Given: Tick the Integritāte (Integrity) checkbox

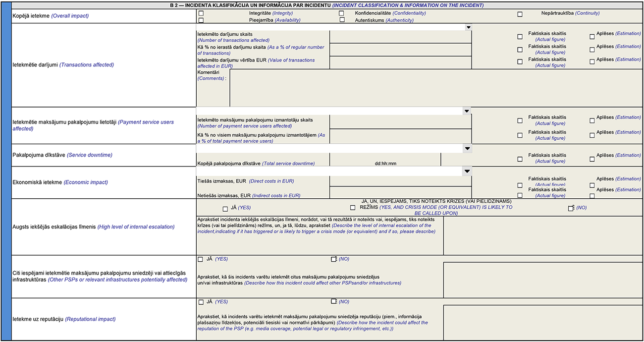Looking at the screenshot, I should click(201, 13).
